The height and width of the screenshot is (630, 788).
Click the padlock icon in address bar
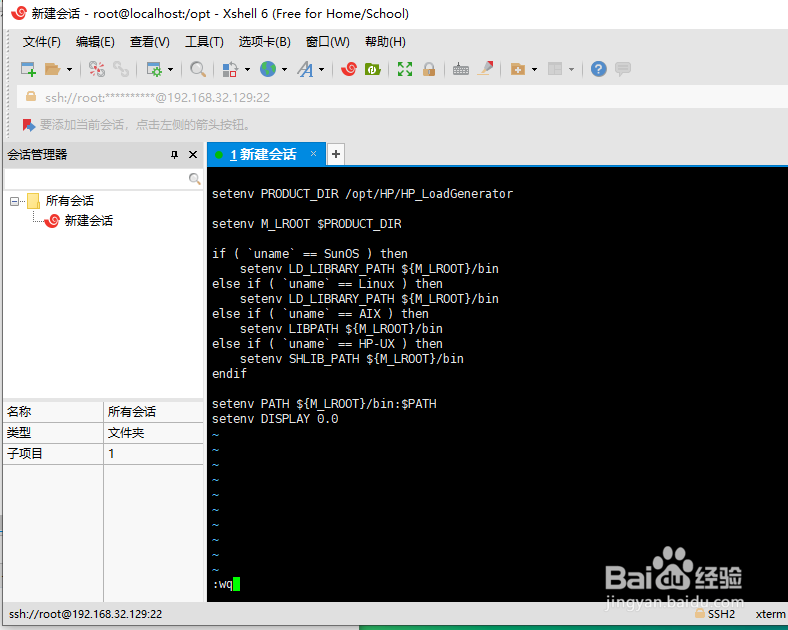pyautogui.click(x=31, y=96)
